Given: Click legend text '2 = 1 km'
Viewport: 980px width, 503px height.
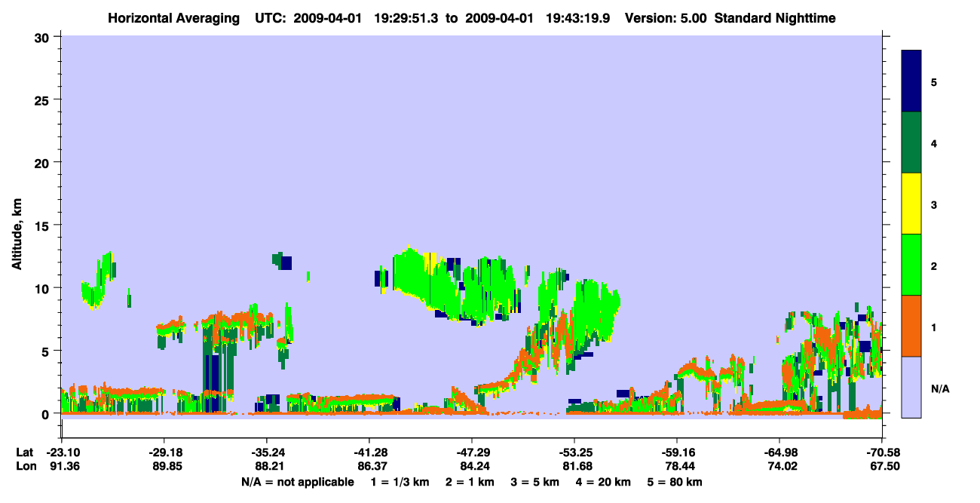Looking at the screenshot, I should (469, 482).
